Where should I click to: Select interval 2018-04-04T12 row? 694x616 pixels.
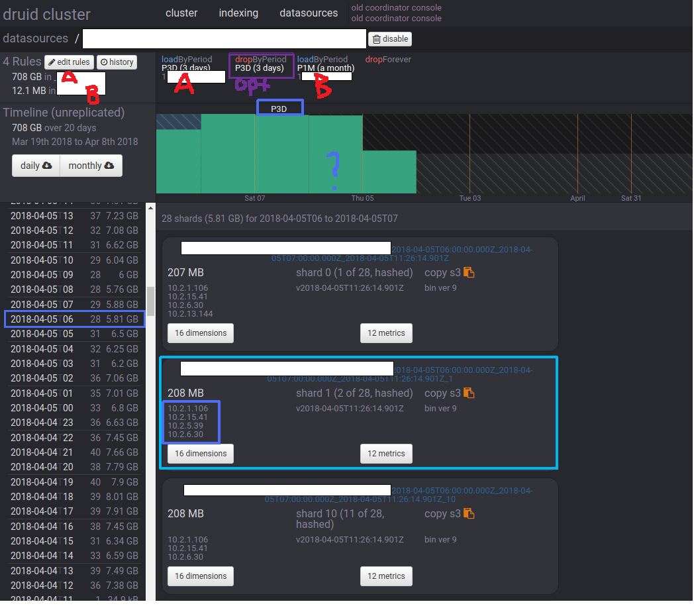click(x=74, y=585)
